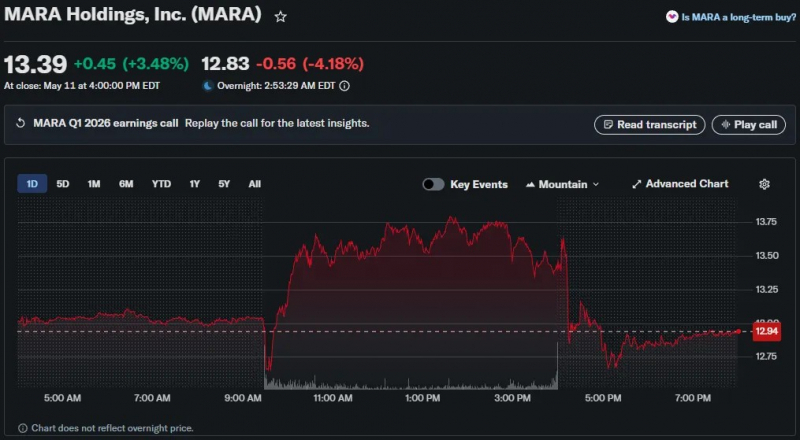Switch to the 6M range

click(126, 184)
